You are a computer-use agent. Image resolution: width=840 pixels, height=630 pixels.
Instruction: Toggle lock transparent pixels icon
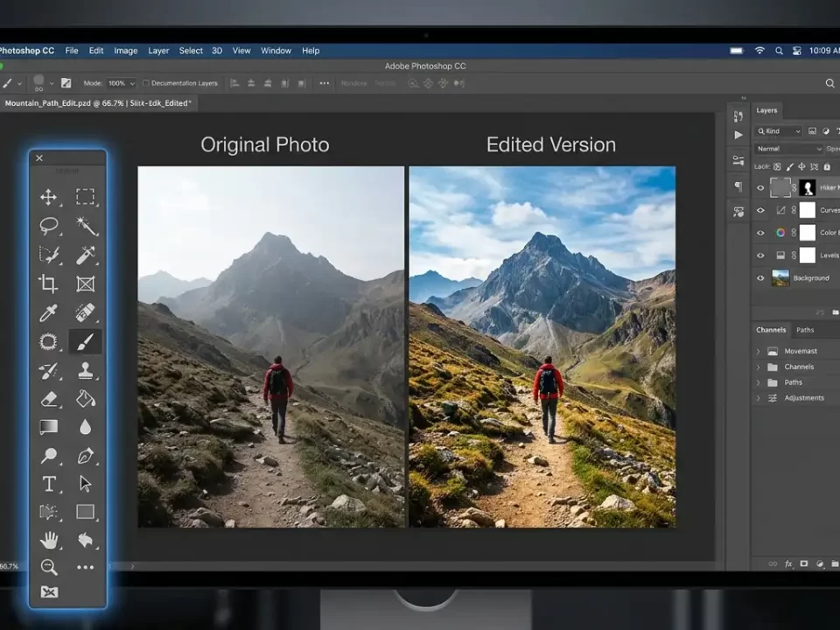[777, 166]
